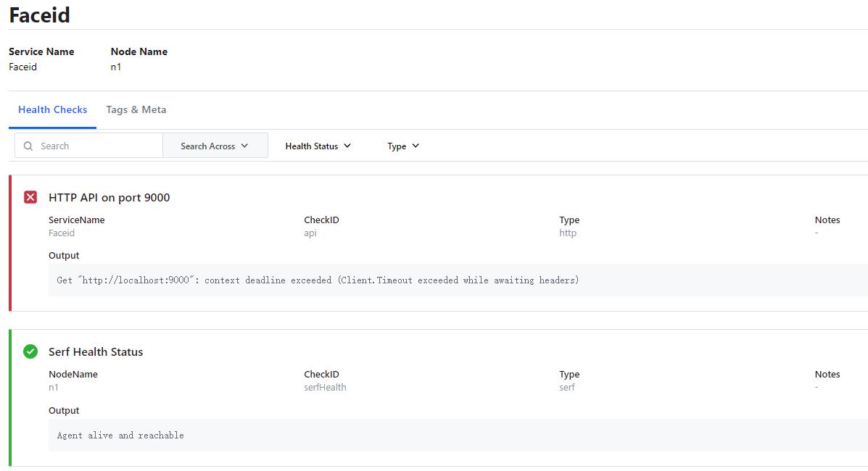This screenshot has width=868, height=471.
Task: Click the search magnifier icon
Action: [x=28, y=146]
